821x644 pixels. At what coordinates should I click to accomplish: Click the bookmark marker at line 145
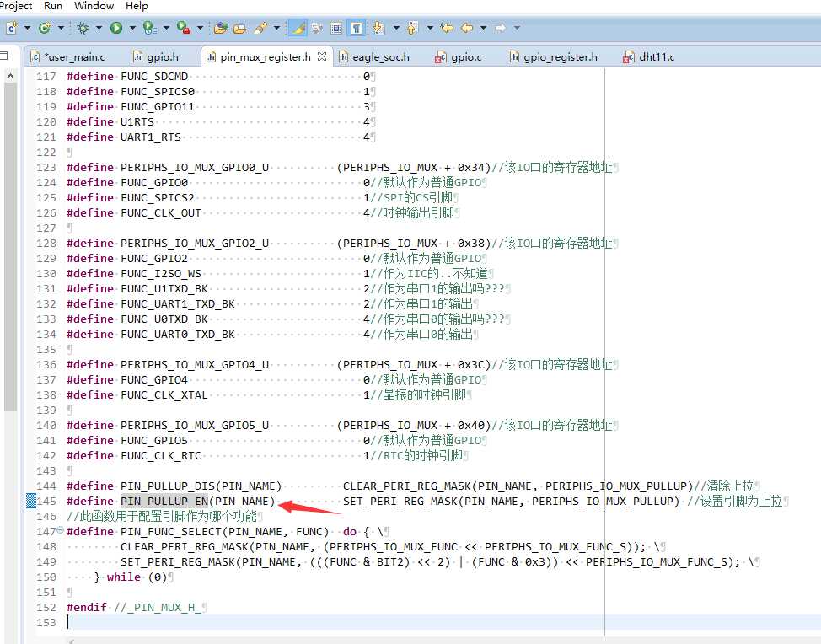pyautogui.click(x=31, y=501)
